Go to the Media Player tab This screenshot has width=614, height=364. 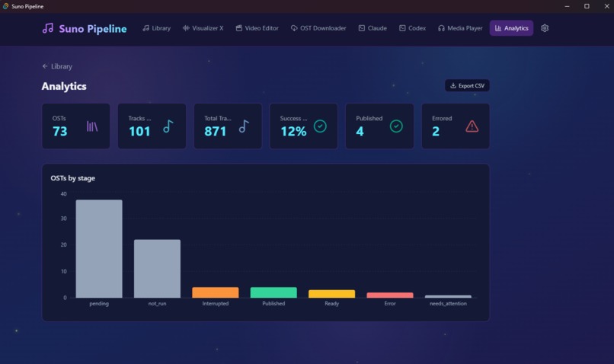pos(460,28)
